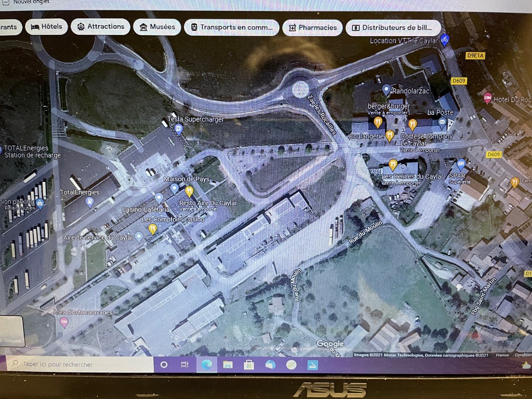Select the Pharmacies chip
The height and width of the screenshot is (399, 532).
313,28
